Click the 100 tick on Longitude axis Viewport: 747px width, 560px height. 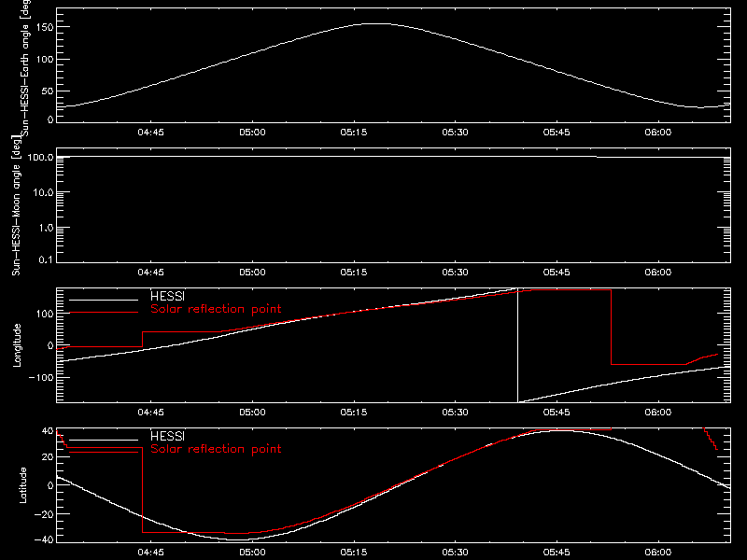coord(45,314)
